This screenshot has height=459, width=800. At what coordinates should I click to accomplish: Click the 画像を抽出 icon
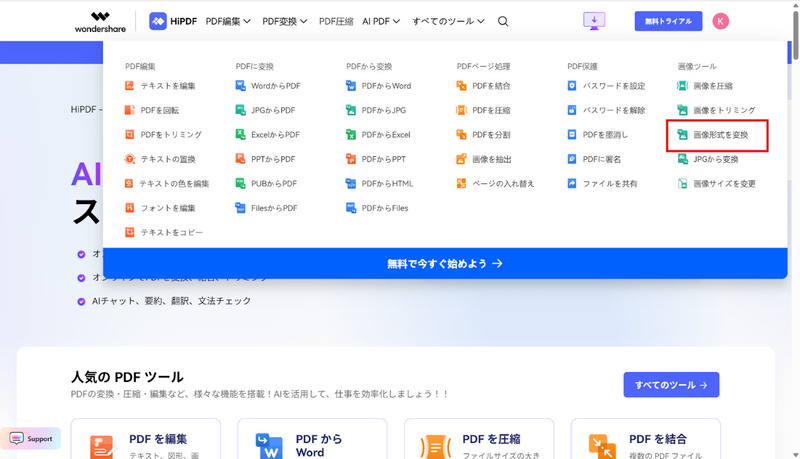pos(461,159)
